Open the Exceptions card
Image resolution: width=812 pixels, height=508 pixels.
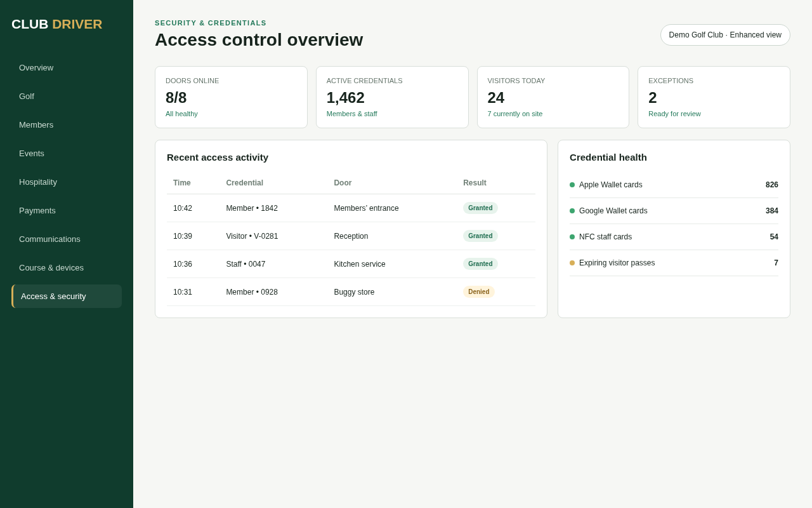(x=714, y=97)
